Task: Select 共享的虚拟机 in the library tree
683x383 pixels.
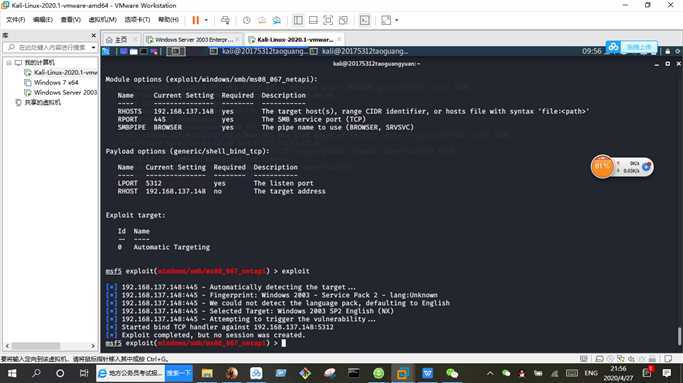Action: [x=38, y=102]
